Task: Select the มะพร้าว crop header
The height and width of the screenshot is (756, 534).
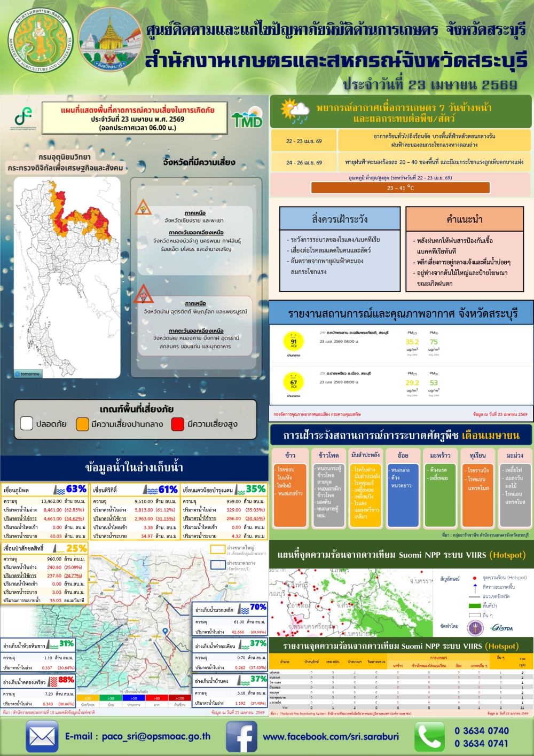Action: pyautogui.click(x=441, y=455)
